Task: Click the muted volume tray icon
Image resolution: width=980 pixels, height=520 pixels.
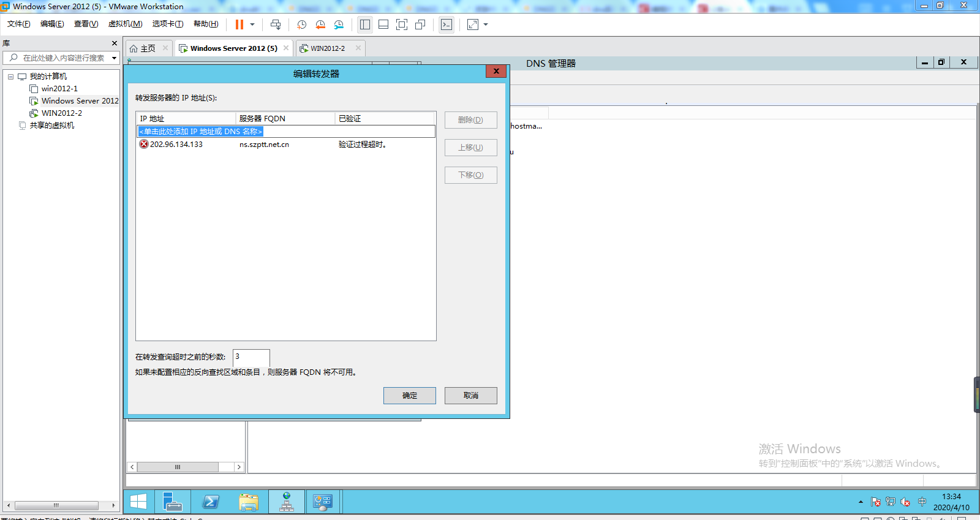Action: pos(905,502)
